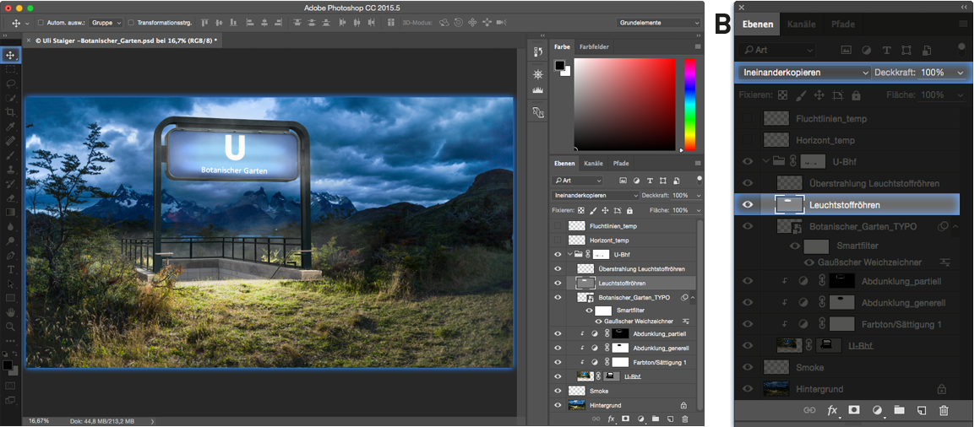Image resolution: width=980 pixels, height=427 pixels.
Task: Switch to Kanäle tab in panel B
Action: (x=801, y=24)
